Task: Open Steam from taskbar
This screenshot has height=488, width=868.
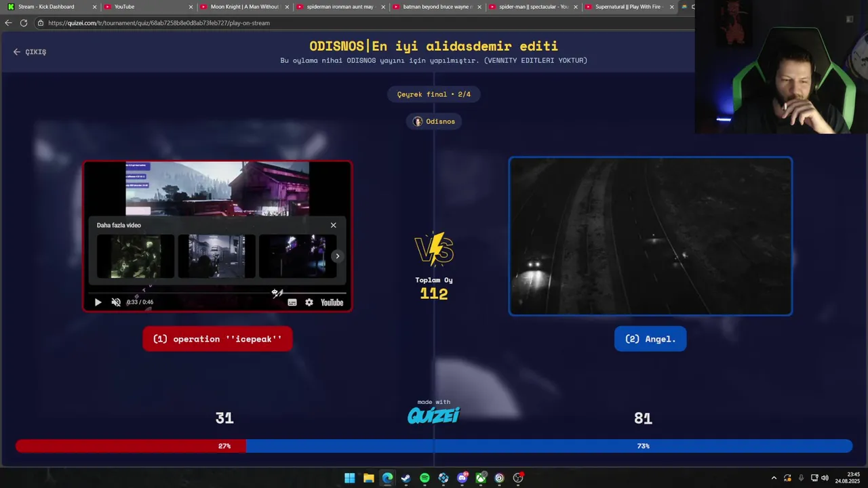Action: point(406,478)
